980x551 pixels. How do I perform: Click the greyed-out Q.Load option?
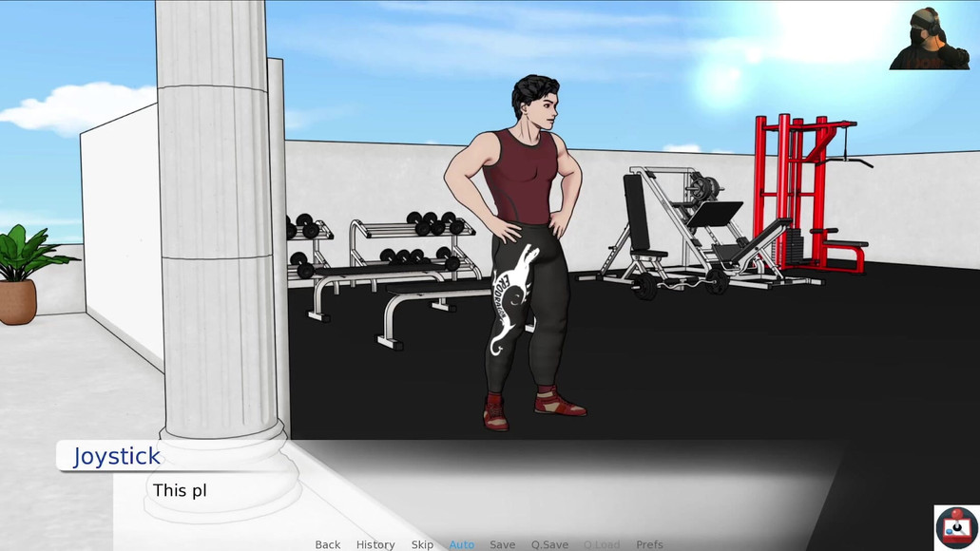(602, 544)
